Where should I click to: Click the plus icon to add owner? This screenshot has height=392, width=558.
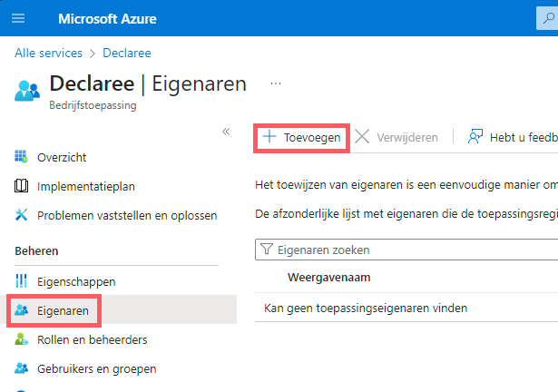coord(269,137)
